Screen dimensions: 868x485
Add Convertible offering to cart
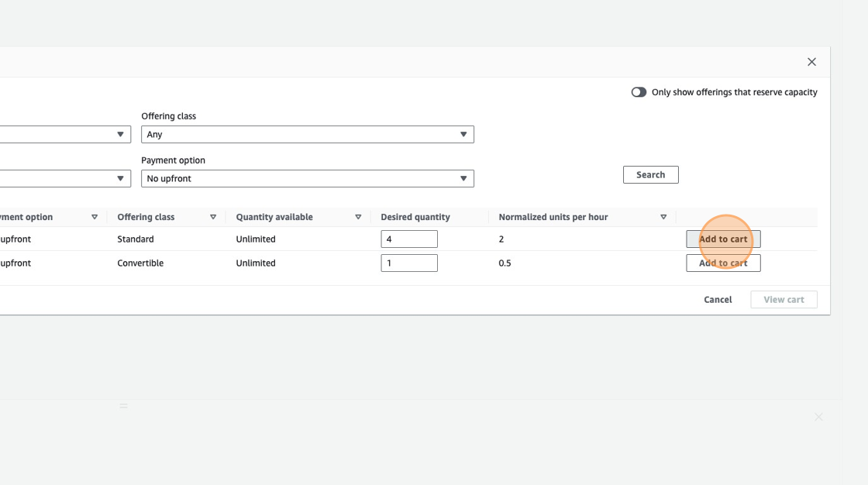723,263
